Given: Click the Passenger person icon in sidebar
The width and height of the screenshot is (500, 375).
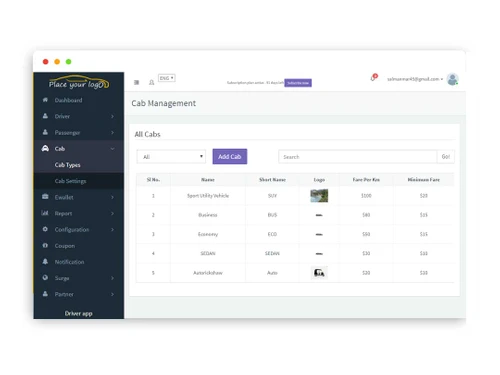Looking at the screenshot, I should point(45,132).
